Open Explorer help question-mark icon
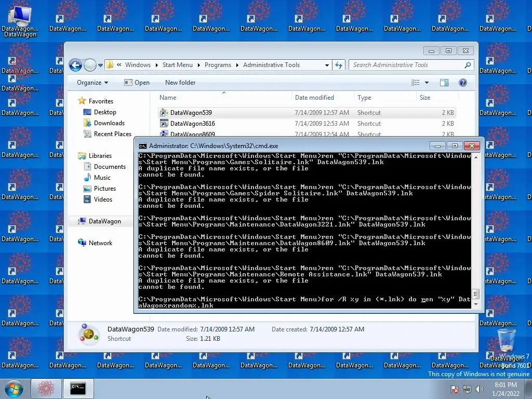 (x=463, y=83)
